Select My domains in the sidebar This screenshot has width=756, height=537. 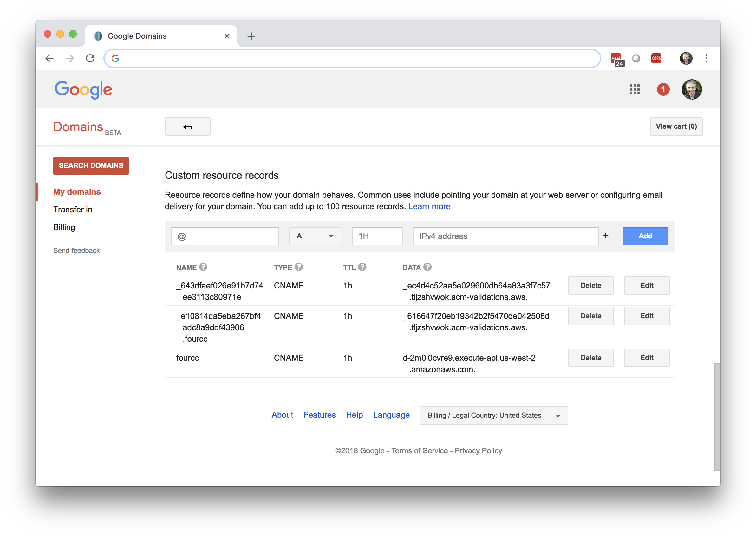click(x=77, y=192)
